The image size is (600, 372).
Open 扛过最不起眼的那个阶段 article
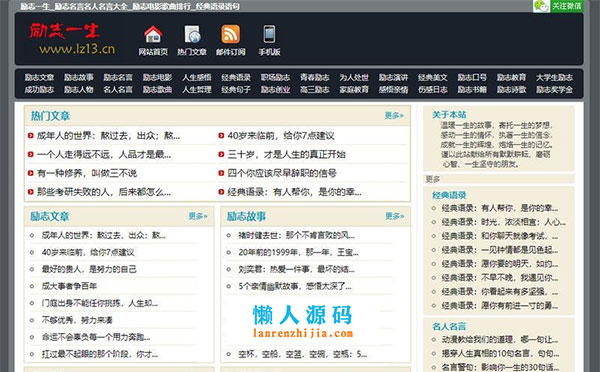[100, 354]
